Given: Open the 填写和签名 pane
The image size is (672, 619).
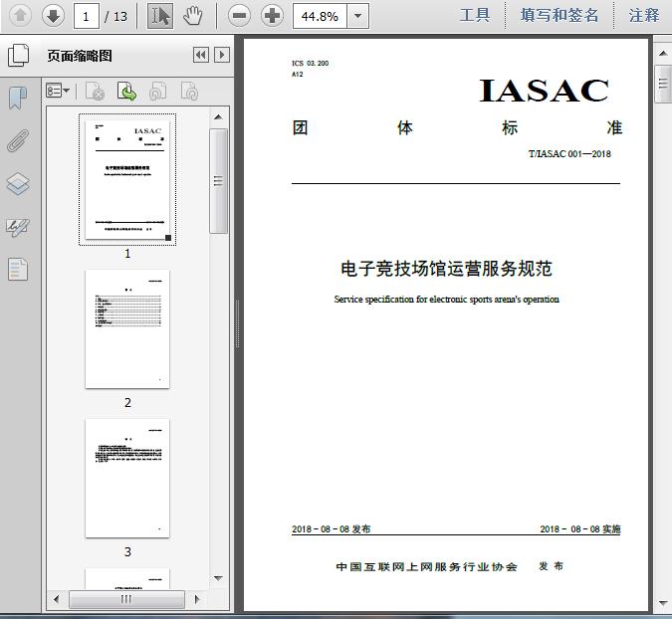Looking at the screenshot, I should tap(560, 16).
